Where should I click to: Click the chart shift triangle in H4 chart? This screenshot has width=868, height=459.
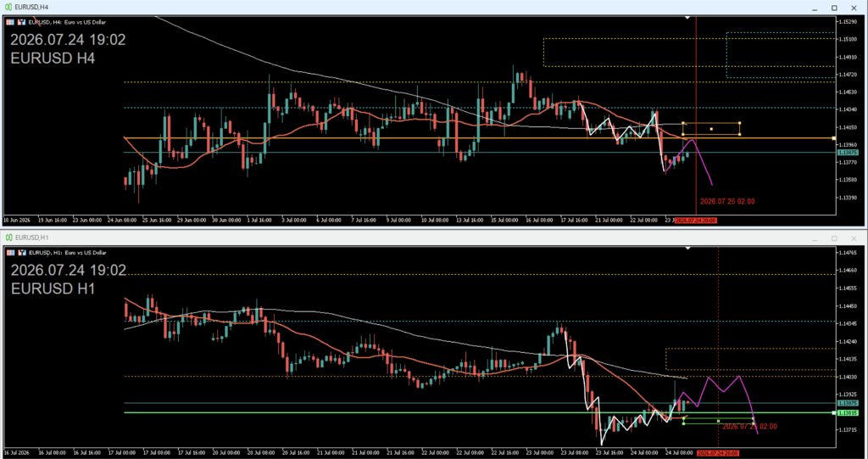[687, 18]
